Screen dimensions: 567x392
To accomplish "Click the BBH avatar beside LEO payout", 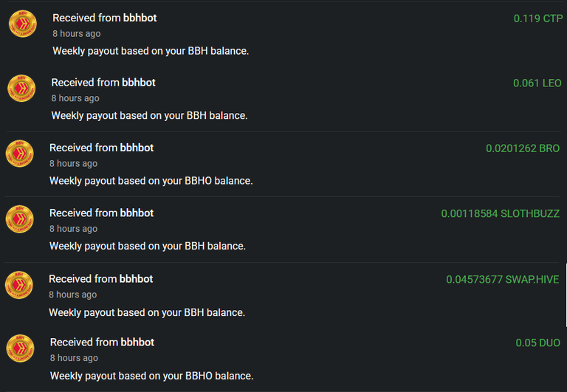I will click(21, 89).
